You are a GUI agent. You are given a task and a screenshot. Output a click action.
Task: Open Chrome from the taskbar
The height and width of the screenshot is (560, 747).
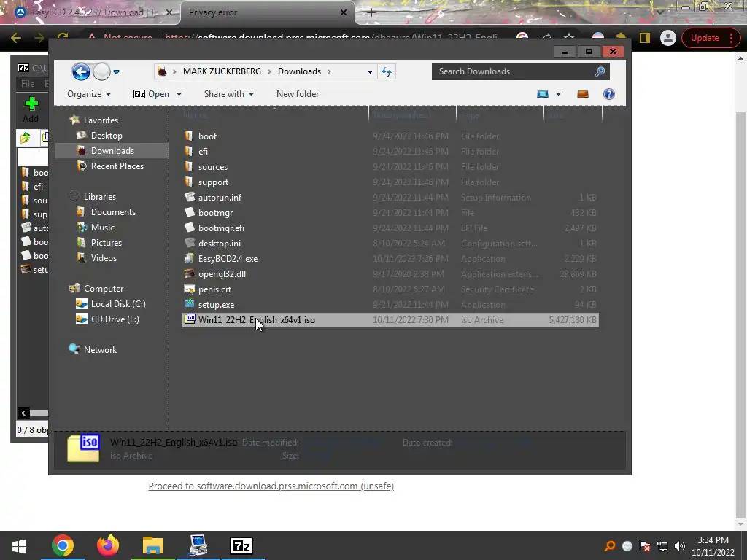click(x=63, y=545)
